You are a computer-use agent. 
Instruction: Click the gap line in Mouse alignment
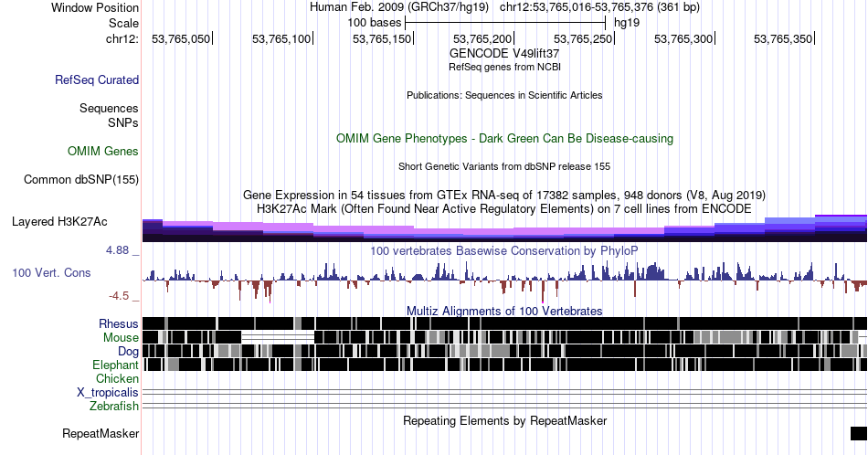(x=278, y=338)
